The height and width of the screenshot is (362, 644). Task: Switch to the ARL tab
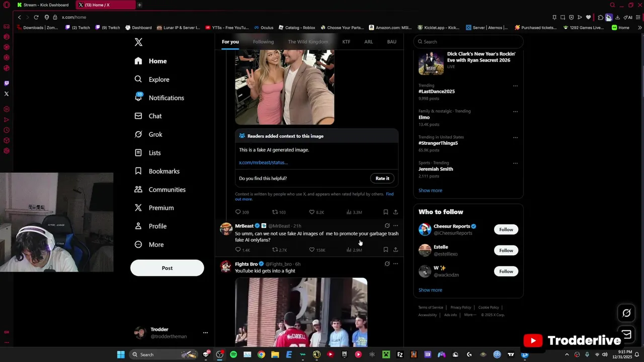click(368, 42)
